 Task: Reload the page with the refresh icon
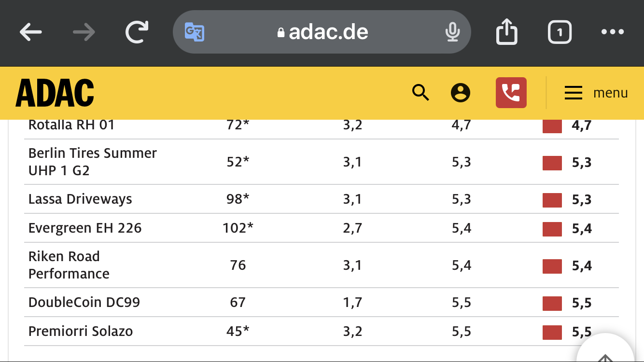(137, 32)
